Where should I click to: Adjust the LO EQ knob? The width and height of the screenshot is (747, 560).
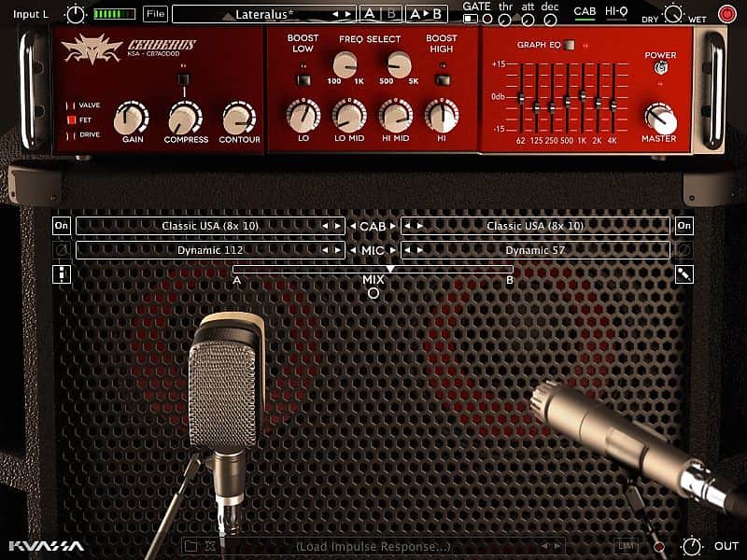click(x=303, y=116)
